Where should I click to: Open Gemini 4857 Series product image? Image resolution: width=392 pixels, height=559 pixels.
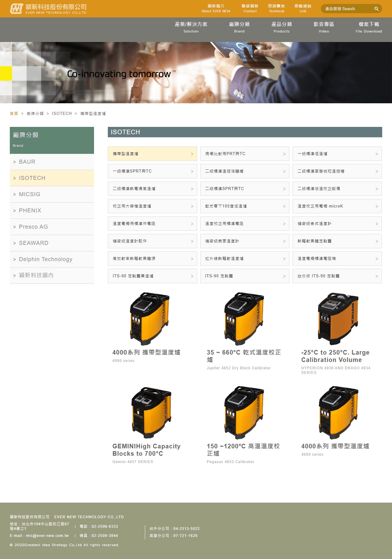click(x=151, y=413)
